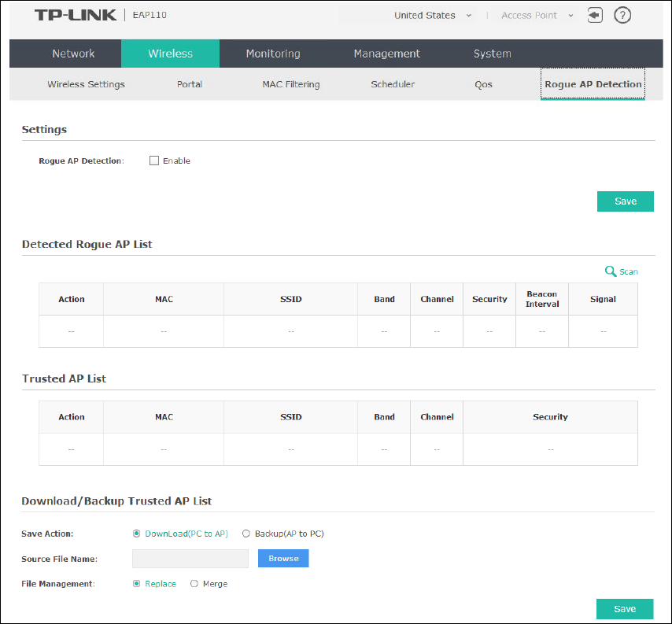Save the Rogue AP Detection settings
Viewport: 672px width, 624px height.
coord(626,201)
